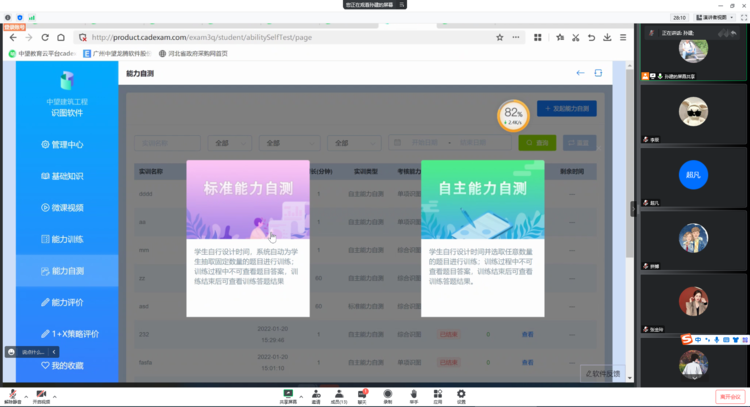Open 能力训练 sidebar item
This screenshot has height=407, width=750.
click(x=67, y=239)
